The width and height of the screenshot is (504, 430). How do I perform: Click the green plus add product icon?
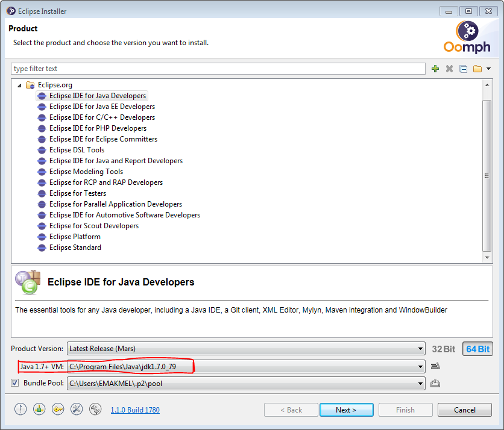click(x=435, y=69)
